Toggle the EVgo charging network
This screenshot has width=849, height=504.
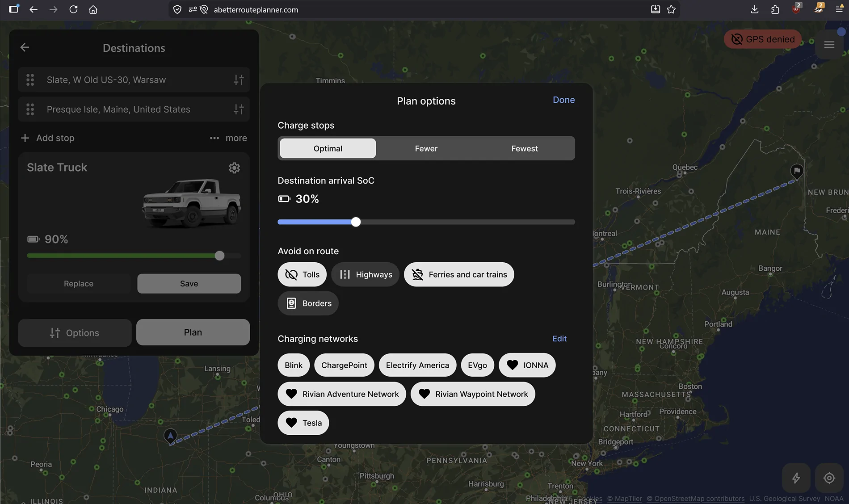click(x=477, y=365)
